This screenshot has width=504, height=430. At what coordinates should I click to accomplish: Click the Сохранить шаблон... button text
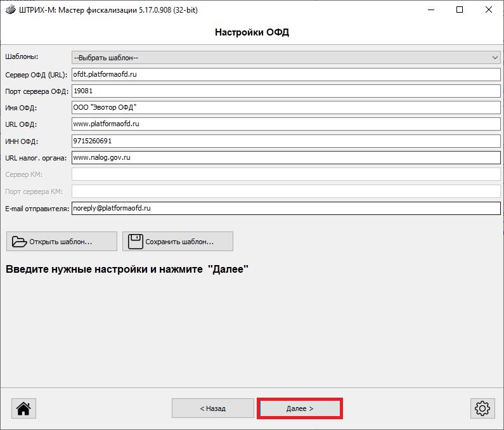(179, 242)
